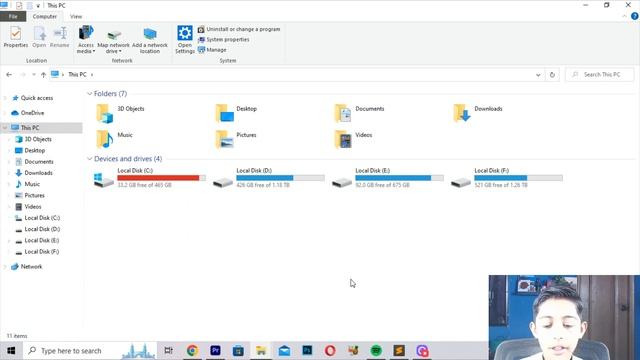Click Quick access in navigation pane
The image size is (640, 360).
point(37,98)
